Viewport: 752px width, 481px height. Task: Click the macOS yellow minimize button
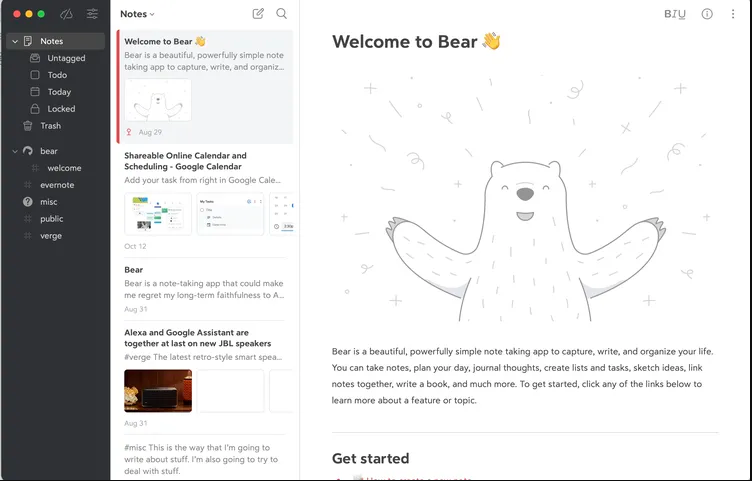pos(29,14)
